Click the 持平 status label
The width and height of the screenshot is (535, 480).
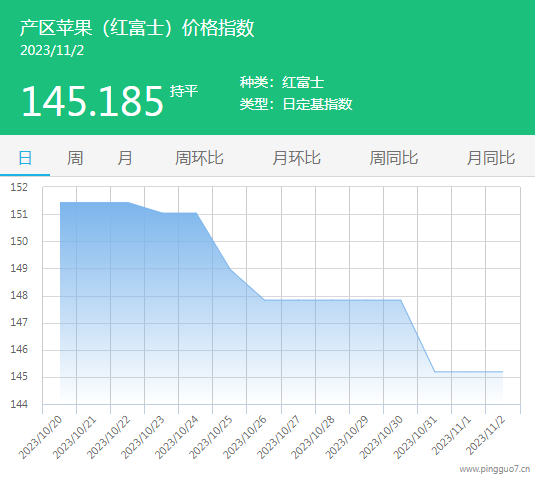[x=184, y=91]
